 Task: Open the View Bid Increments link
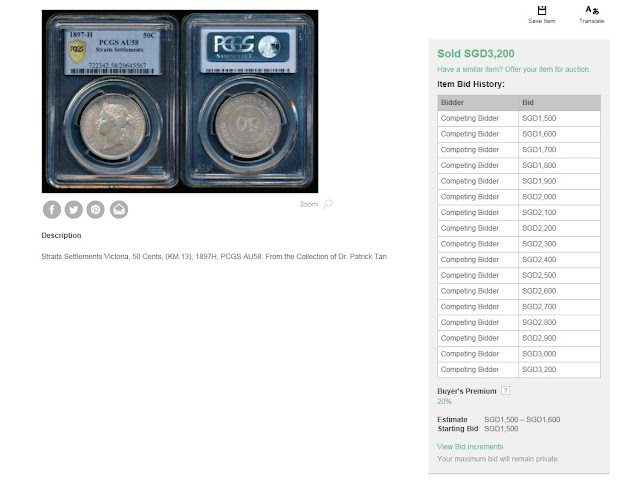(x=470, y=447)
